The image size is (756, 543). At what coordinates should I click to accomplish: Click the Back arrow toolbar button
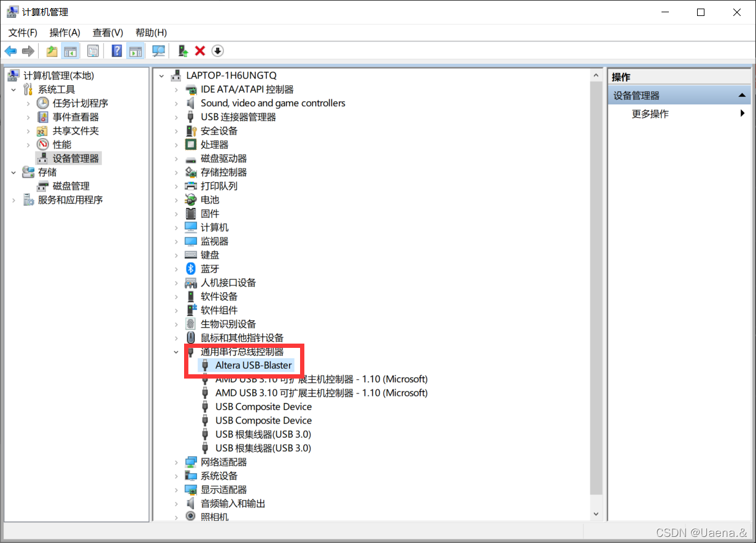(x=10, y=51)
